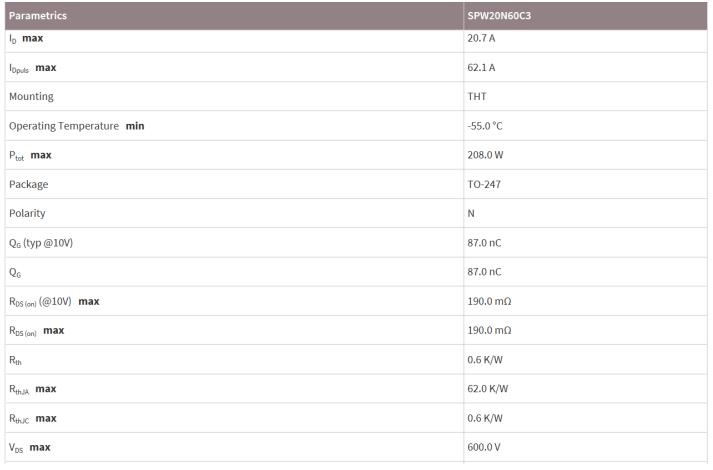Image resolution: width=713 pixels, height=470 pixels.
Task: Click the 208.0 W value
Action: click(484, 155)
